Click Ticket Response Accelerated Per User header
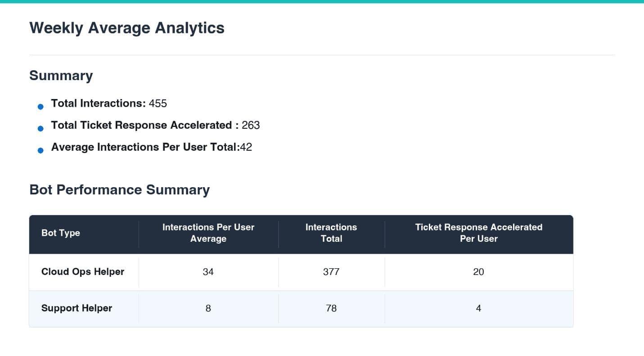Screen dimensions: 644x356 tap(479, 233)
